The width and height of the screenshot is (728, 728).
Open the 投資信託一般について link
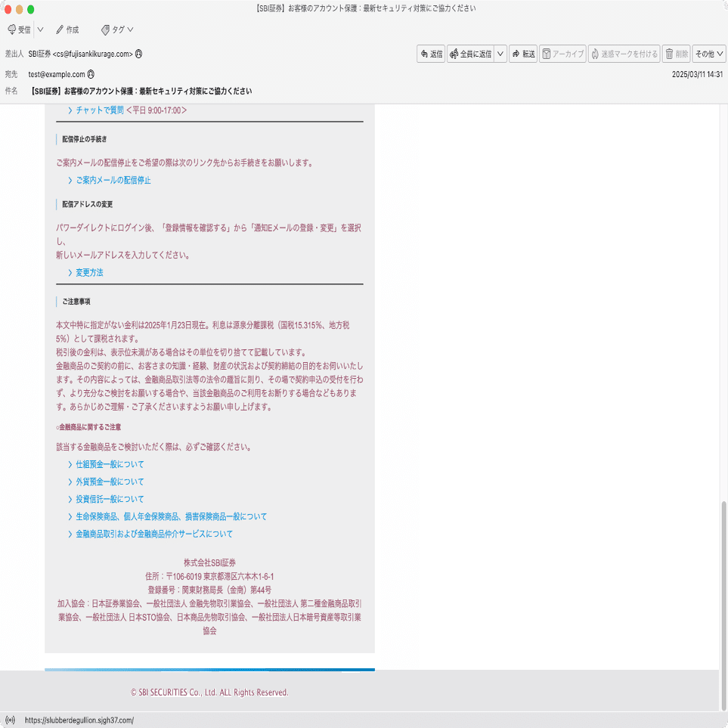[110, 499]
